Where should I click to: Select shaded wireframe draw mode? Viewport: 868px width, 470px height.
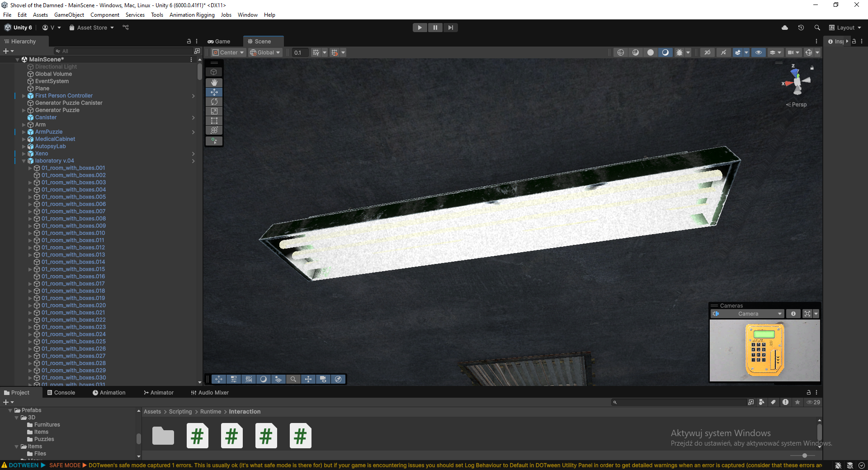(x=636, y=52)
